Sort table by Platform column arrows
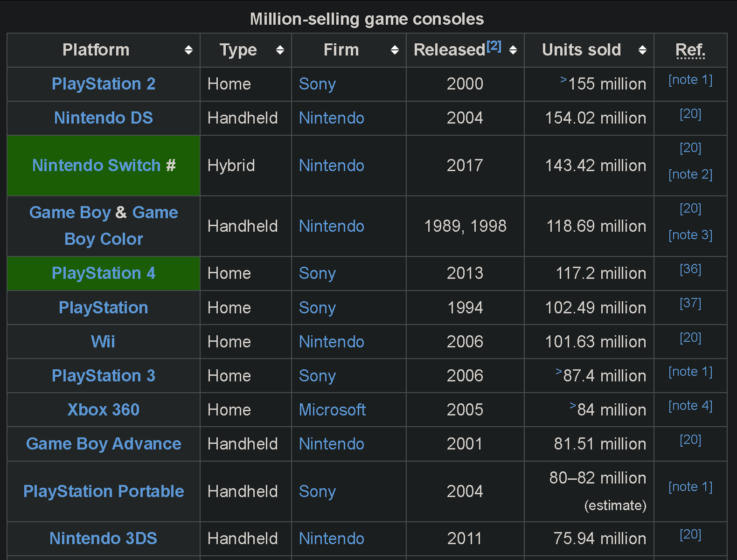737x560 pixels. pos(188,50)
